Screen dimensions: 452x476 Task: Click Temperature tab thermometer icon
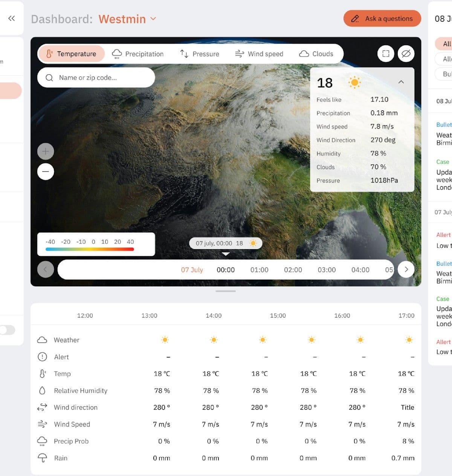click(x=49, y=54)
